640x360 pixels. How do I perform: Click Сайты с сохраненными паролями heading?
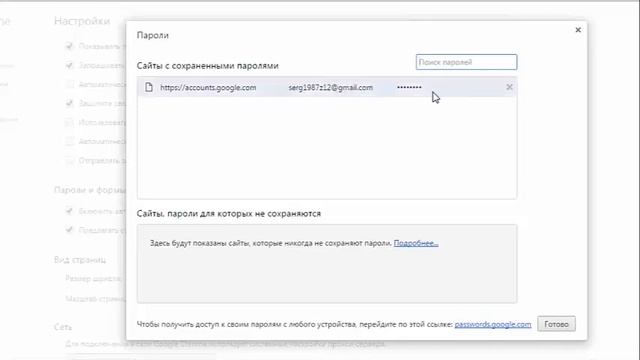[207, 66]
